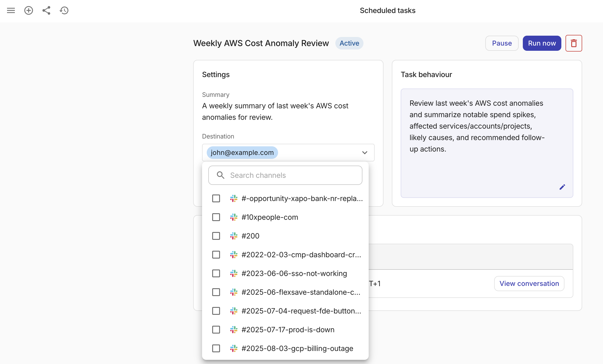Click Slack icon beside #2025-06-flexsave-standalone channel
603x364 pixels.
[234, 292]
